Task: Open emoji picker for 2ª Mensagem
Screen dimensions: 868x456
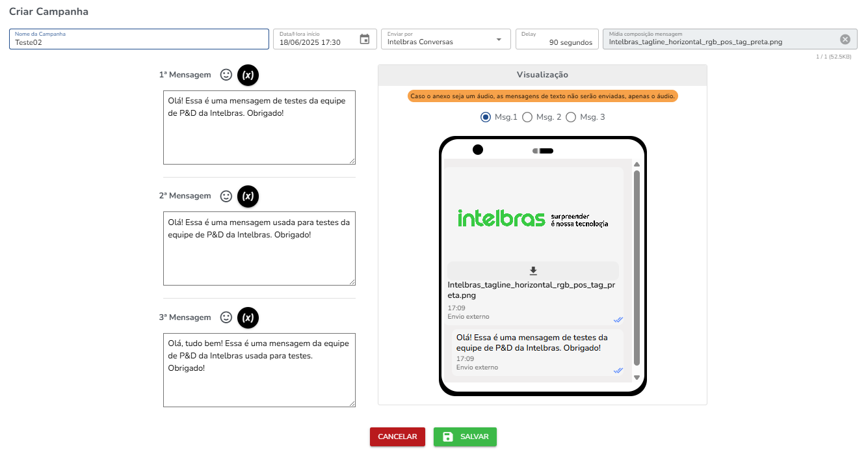Action: pos(226,196)
